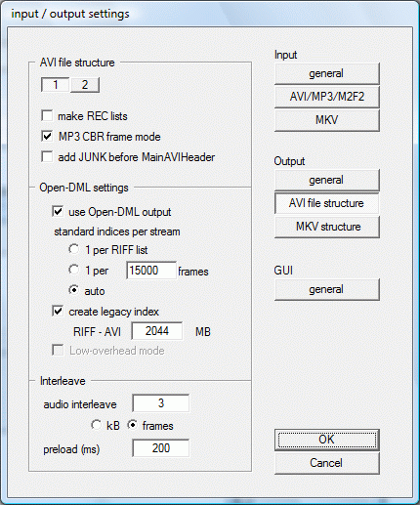Open the MKV input settings

point(327,120)
